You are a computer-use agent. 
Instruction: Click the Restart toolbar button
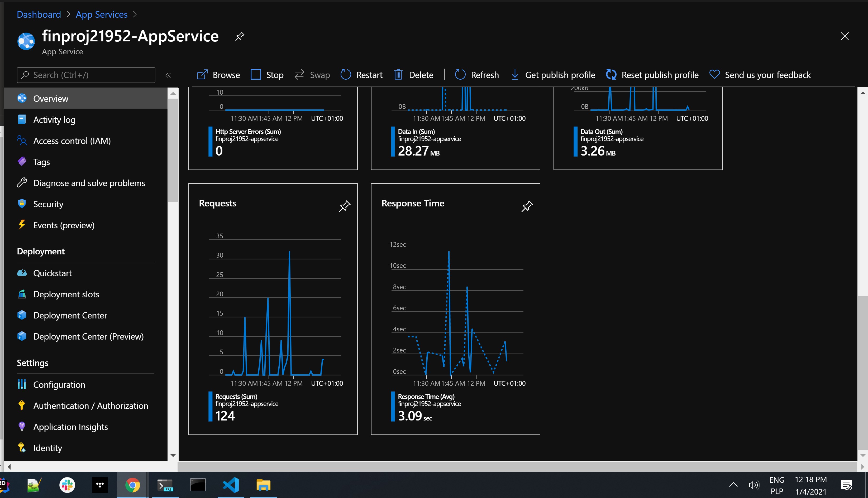pyautogui.click(x=361, y=75)
